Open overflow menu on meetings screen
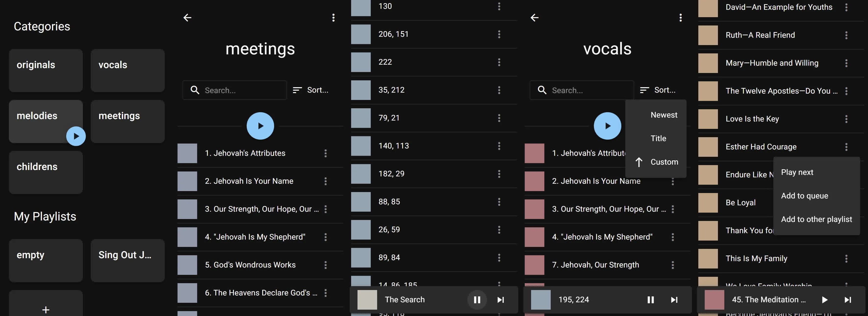The height and width of the screenshot is (316, 868). pos(333,17)
